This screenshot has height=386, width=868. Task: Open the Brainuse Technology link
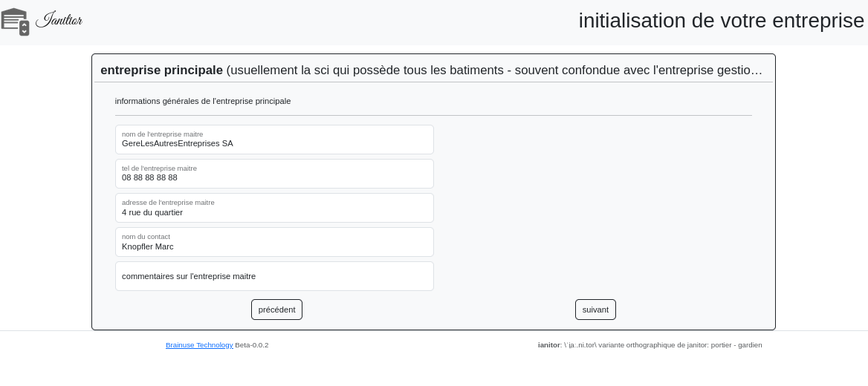coord(199,345)
